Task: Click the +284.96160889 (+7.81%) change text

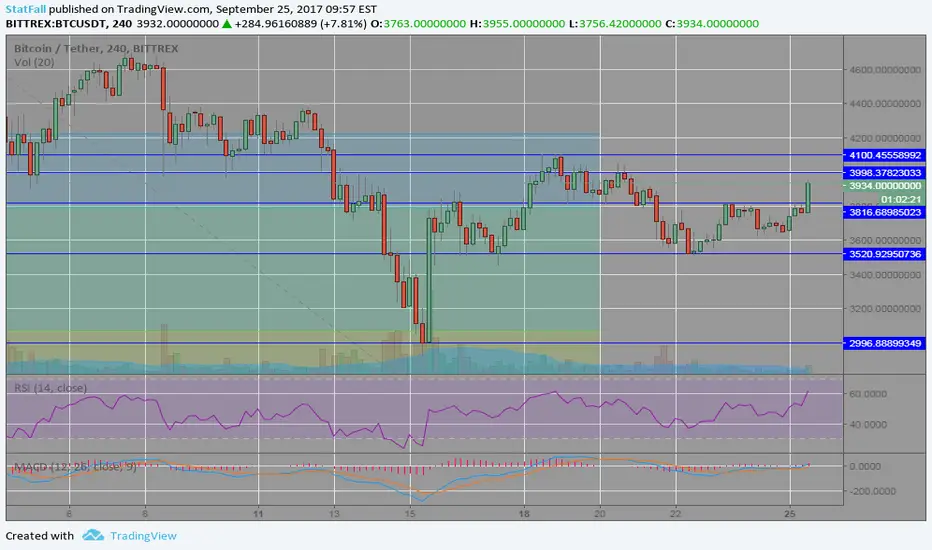Action: [x=301, y=24]
